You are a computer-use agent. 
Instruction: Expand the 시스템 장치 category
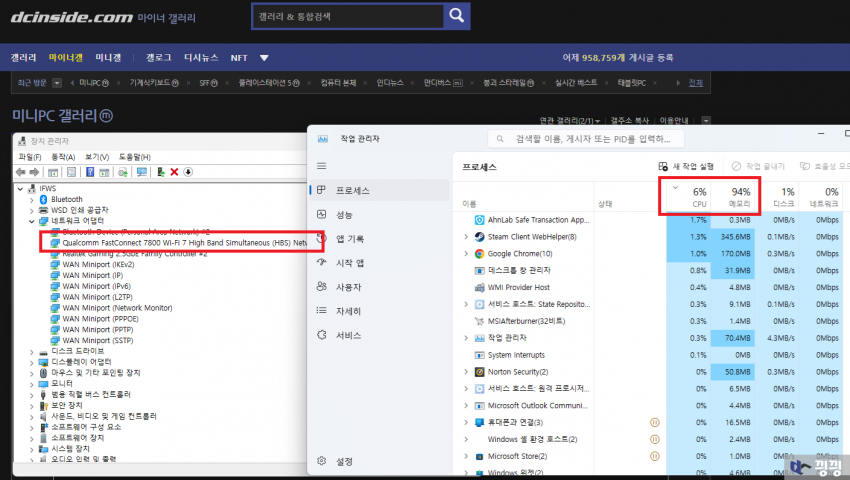pos(31,450)
